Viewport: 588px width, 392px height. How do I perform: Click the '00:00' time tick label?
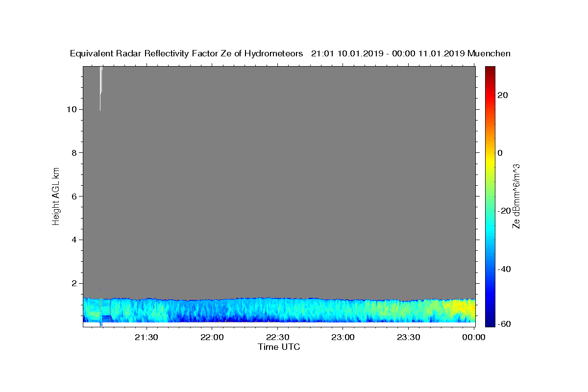(474, 337)
